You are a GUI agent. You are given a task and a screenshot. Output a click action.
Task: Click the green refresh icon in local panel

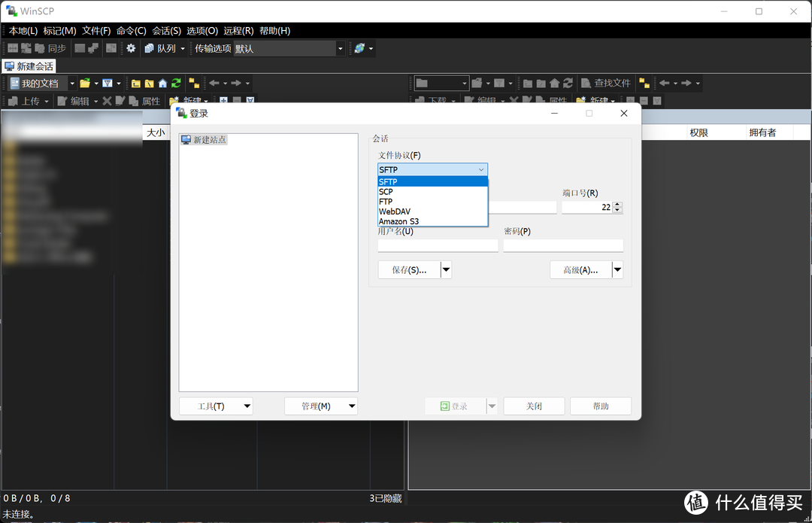(176, 83)
